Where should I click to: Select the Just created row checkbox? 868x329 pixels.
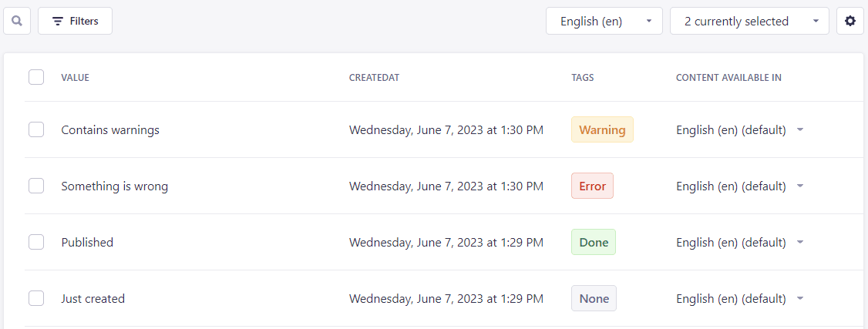tap(36, 298)
